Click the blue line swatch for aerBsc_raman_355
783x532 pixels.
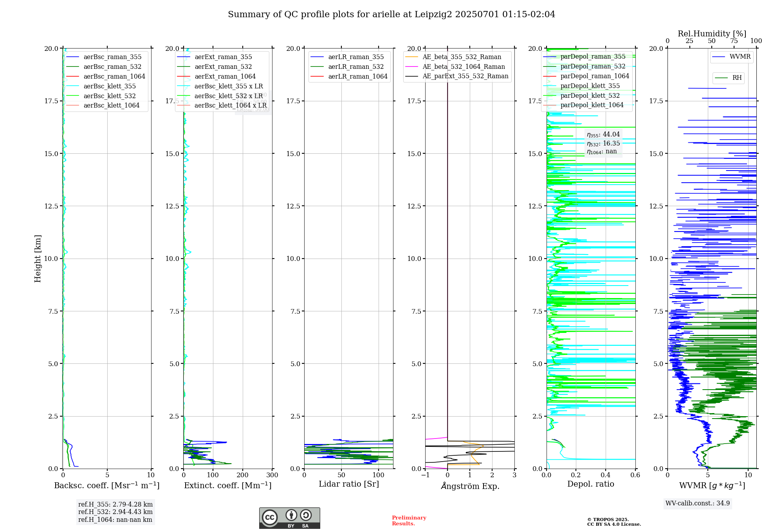point(73,57)
